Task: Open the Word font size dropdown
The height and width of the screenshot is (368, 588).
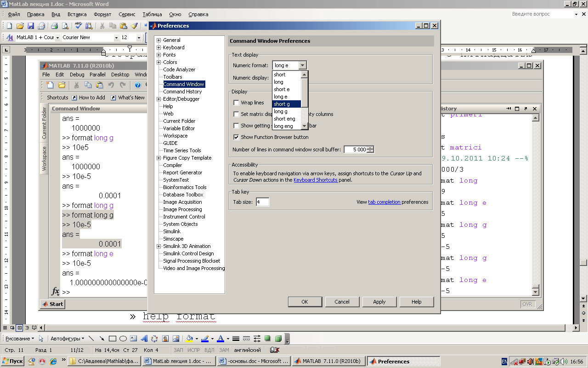Action: (139, 37)
